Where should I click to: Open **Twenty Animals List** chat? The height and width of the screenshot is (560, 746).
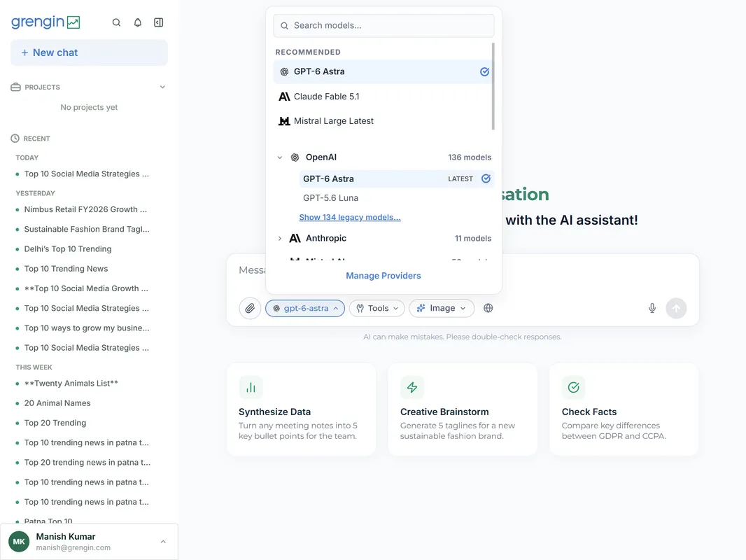tap(71, 383)
